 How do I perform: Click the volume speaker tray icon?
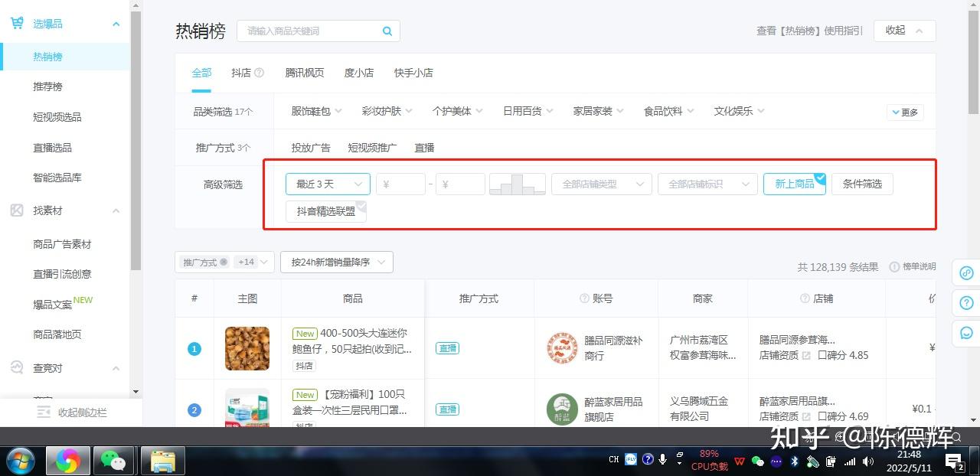(868, 461)
